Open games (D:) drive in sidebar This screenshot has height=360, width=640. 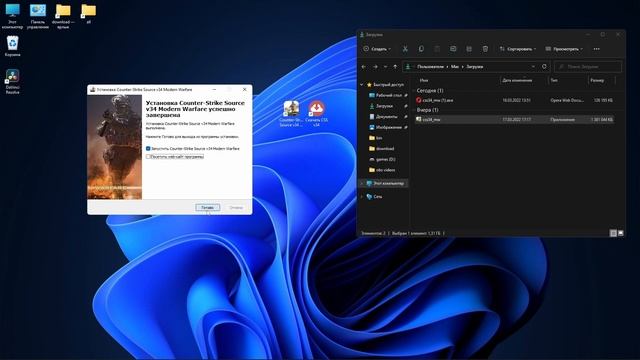[x=382, y=159]
